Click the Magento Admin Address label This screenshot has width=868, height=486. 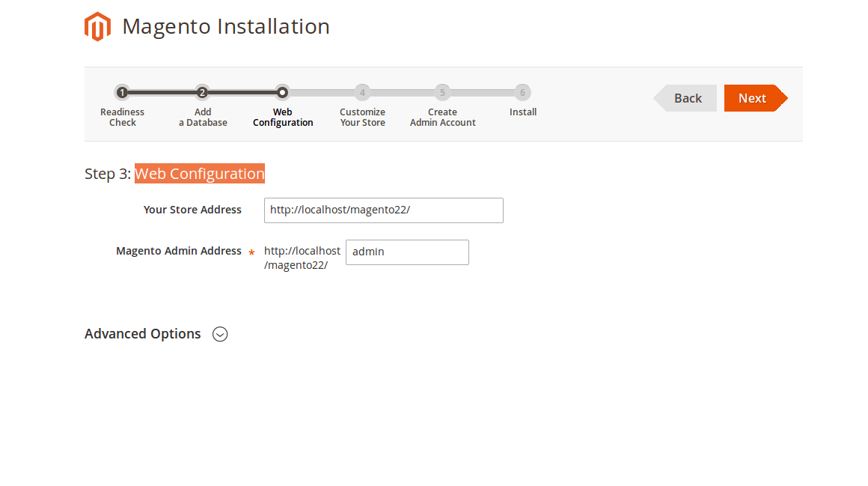[x=179, y=251]
